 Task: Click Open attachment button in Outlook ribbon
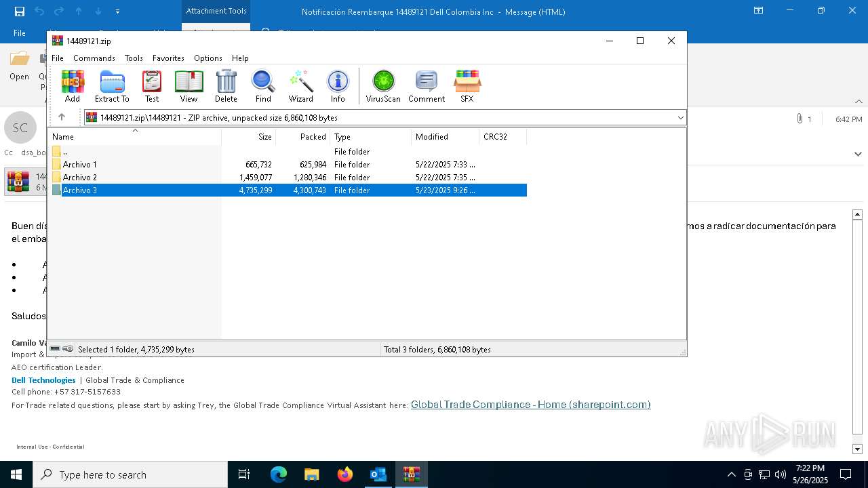click(20, 65)
